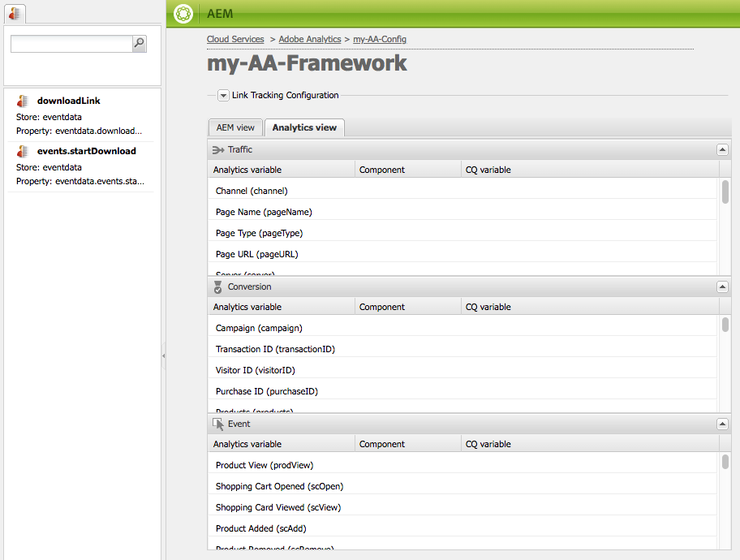Select the component finder tab icon

15,13
